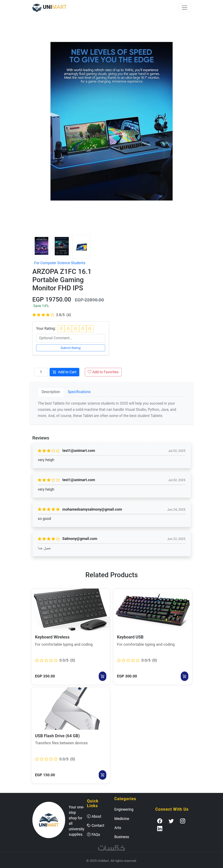
Task: Set your rating to three stars
Action: coord(76,328)
